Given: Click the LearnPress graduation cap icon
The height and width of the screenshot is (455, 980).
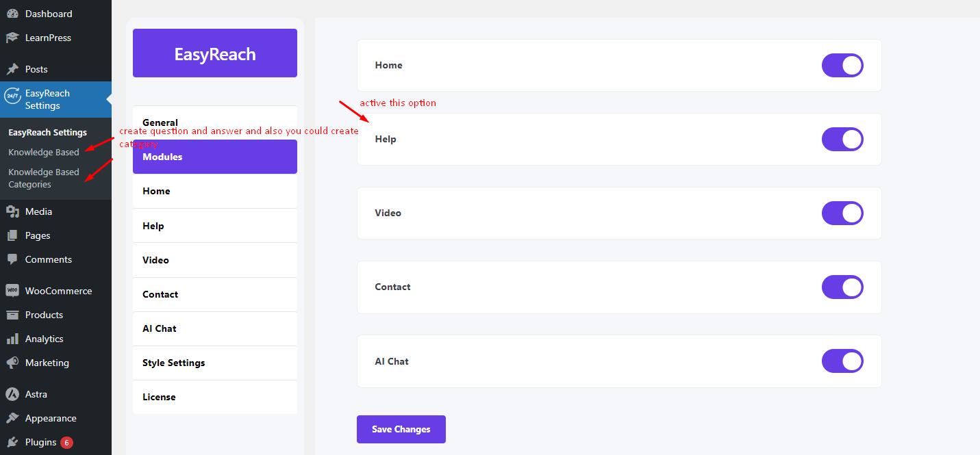Looking at the screenshot, I should tap(12, 38).
